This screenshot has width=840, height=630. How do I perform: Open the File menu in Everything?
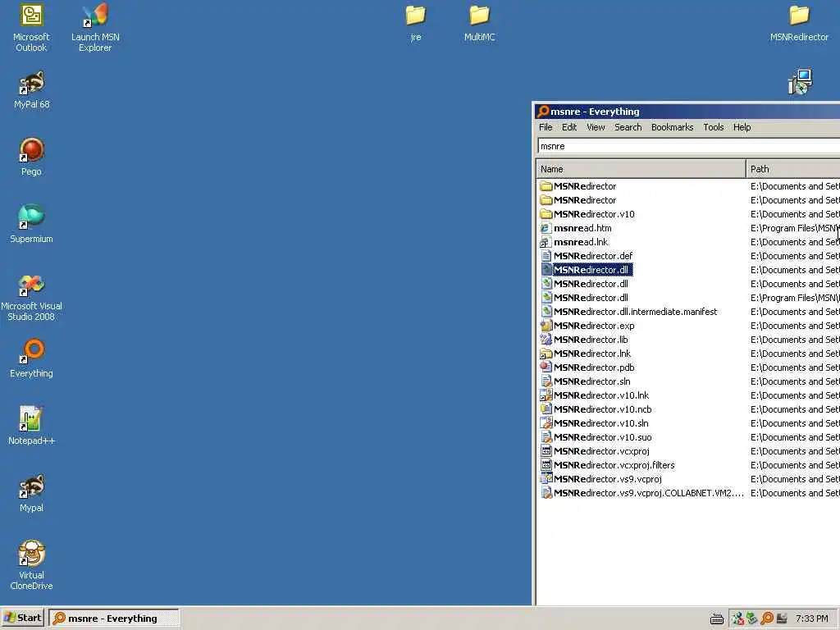click(546, 127)
